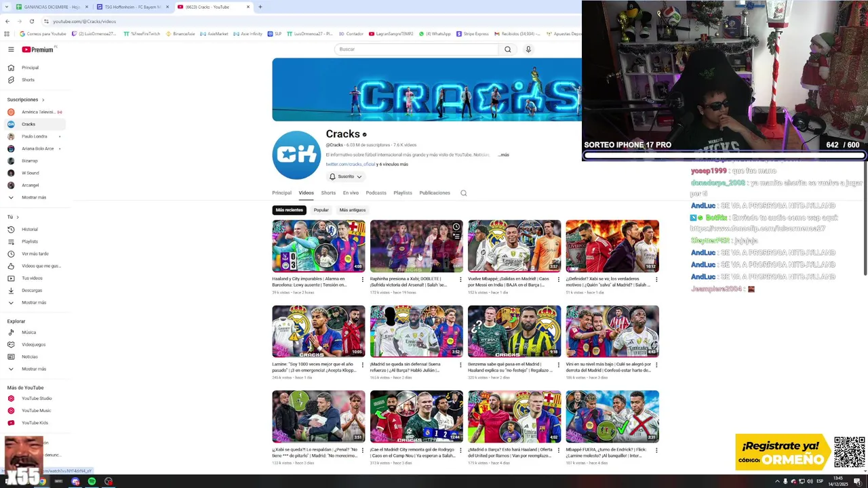Open Videos que me gustan

[x=41, y=266]
